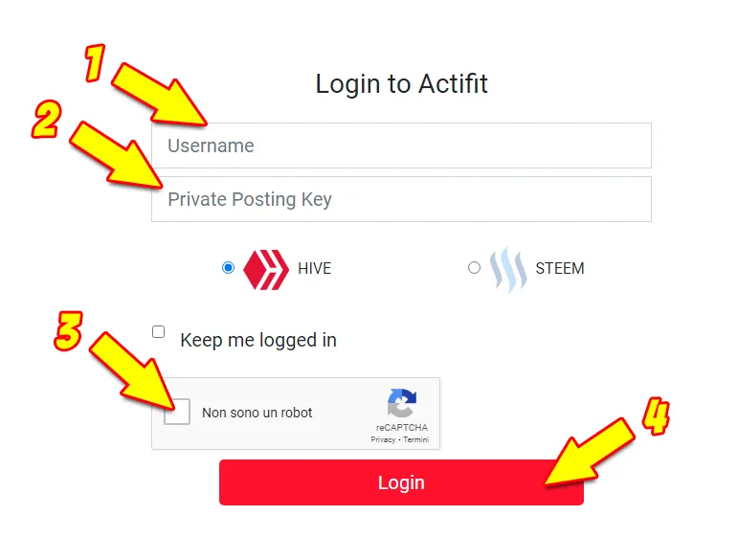
Task: Select the STEEM radio button
Action: coord(474,268)
